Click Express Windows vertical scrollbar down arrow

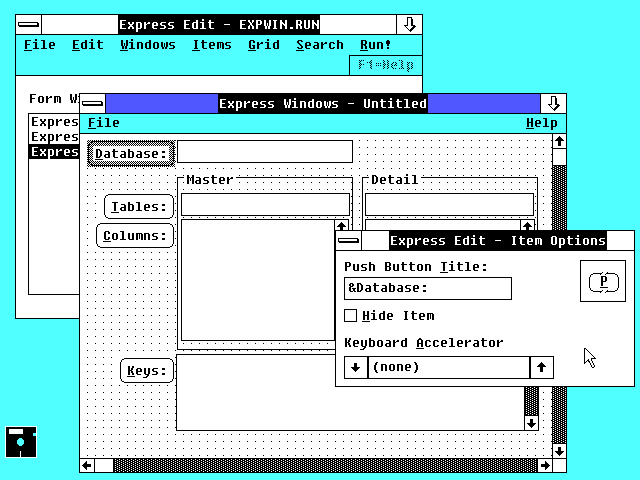559,451
